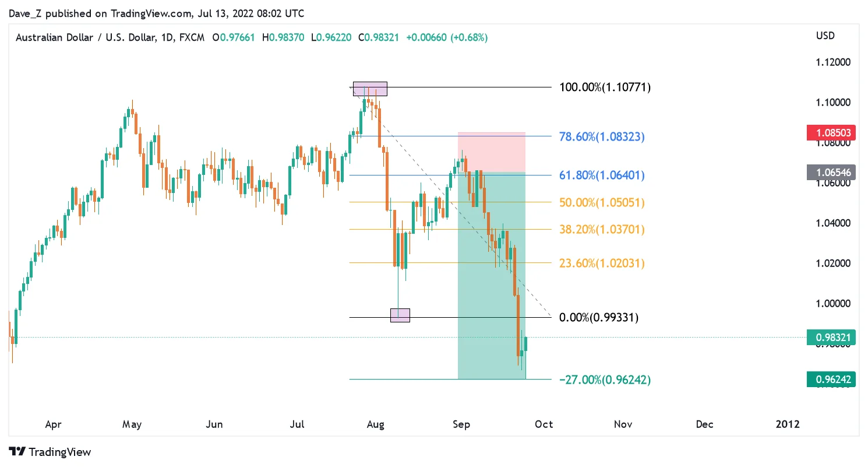Open the USD currency label on the price axis
This screenshot has width=868, height=467.
pos(825,36)
